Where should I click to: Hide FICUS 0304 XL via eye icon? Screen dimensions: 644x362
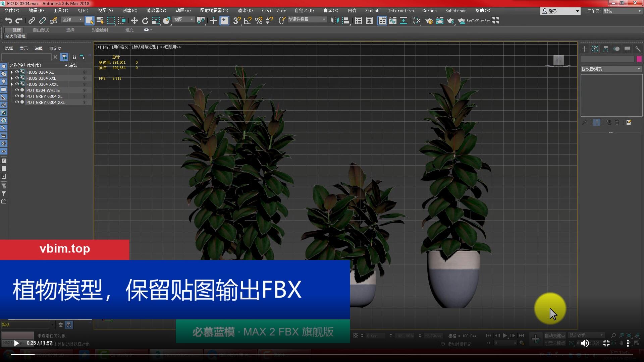pos(17,72)
